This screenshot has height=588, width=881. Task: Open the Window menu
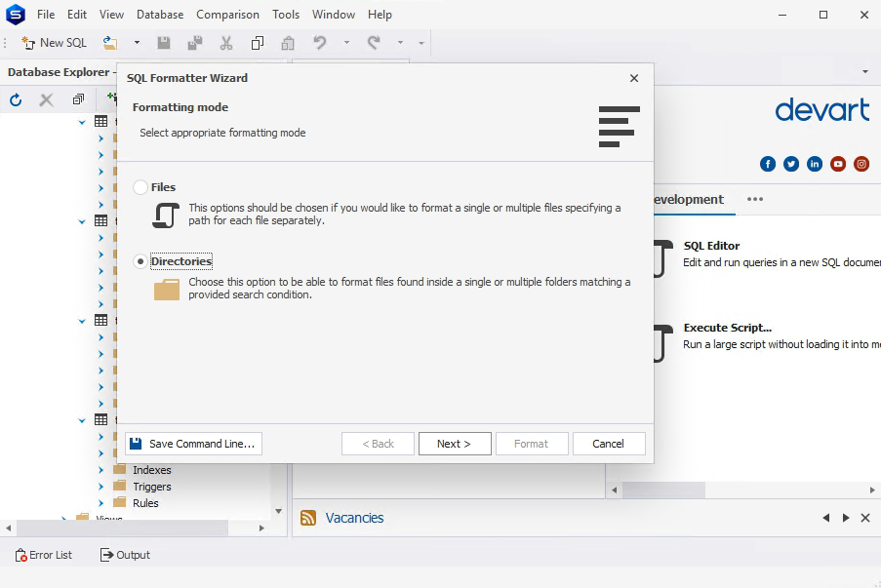pos(334,15)
